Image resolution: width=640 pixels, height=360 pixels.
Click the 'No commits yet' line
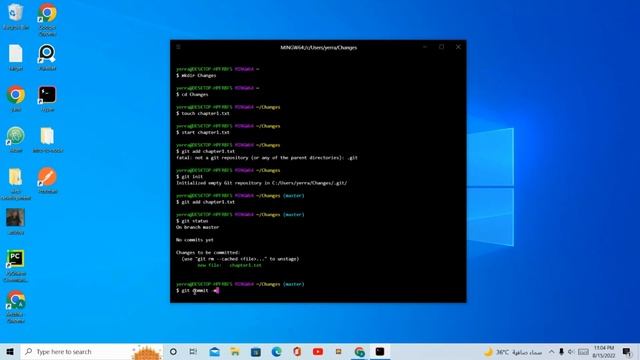coord(195,240)
